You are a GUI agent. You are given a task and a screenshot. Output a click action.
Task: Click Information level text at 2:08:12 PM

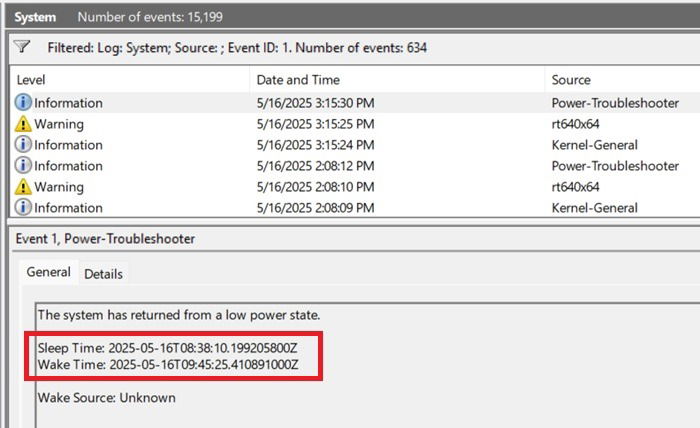point(68,166)
